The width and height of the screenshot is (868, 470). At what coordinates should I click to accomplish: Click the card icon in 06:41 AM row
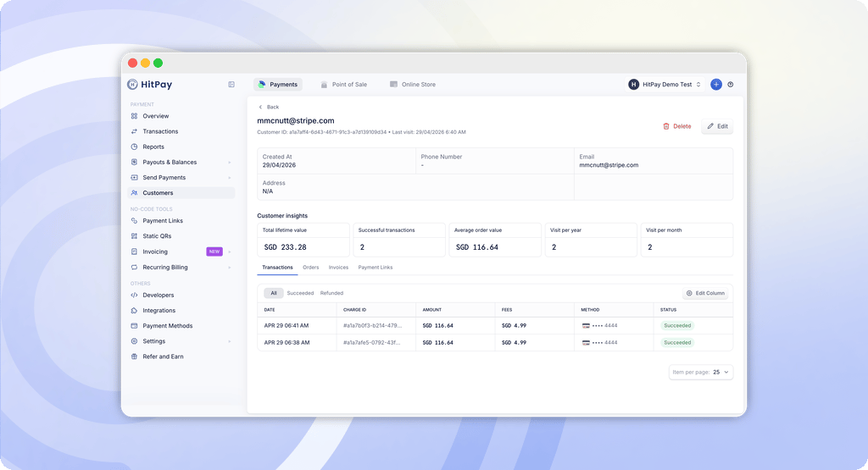point(586,326)
